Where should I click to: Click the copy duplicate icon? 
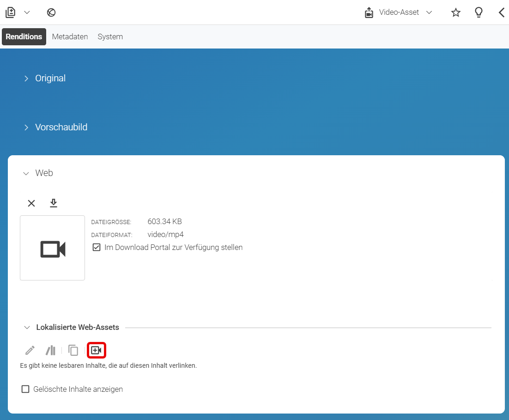(x=73, y=351)
